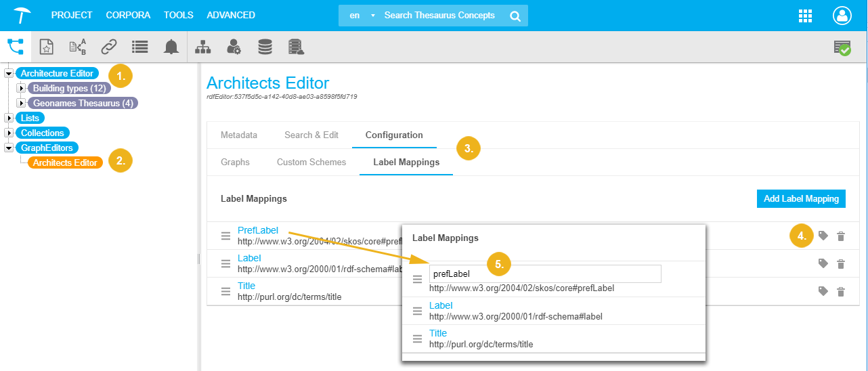Open the CORPORA menu
This screenshot has width=868, height=371.
tap(127, 15)
